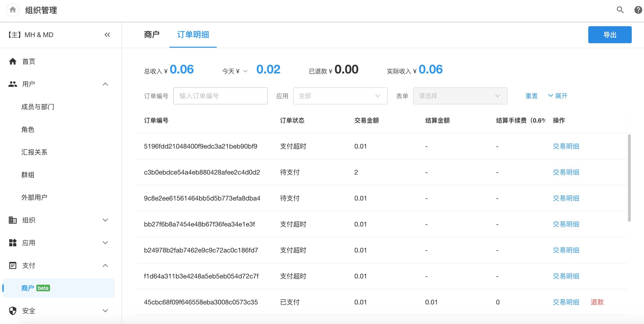Collapse the 用户 menu section arrow

(105, 84)
